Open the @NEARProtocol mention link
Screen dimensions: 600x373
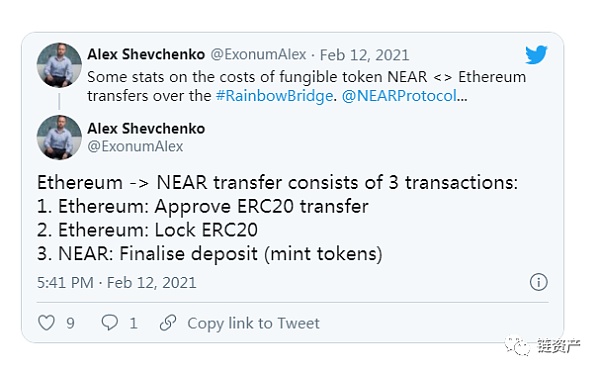point(399,96)
